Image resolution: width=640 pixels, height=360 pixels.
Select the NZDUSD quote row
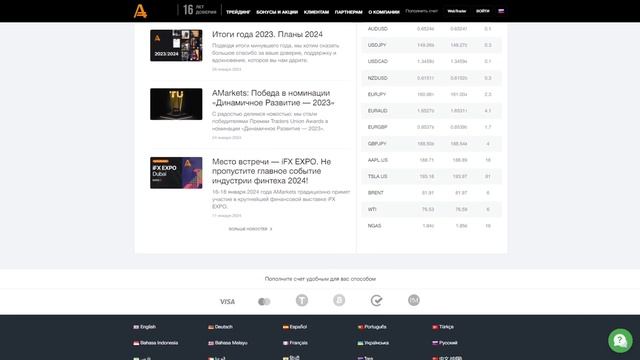(x=431, y=78)
